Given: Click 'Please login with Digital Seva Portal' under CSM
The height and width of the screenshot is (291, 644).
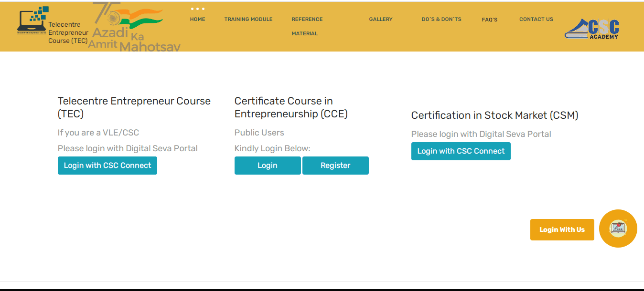Looking at the screenshot, I should click(x=481, y=134).
